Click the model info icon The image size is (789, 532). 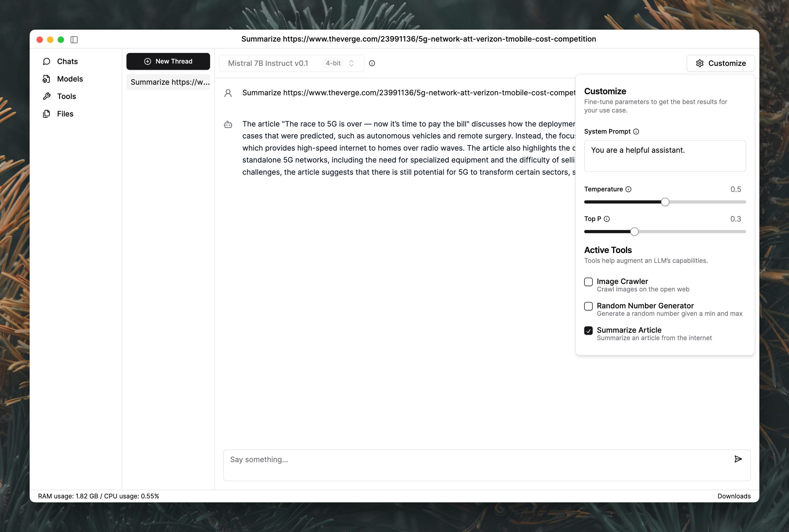372,64
